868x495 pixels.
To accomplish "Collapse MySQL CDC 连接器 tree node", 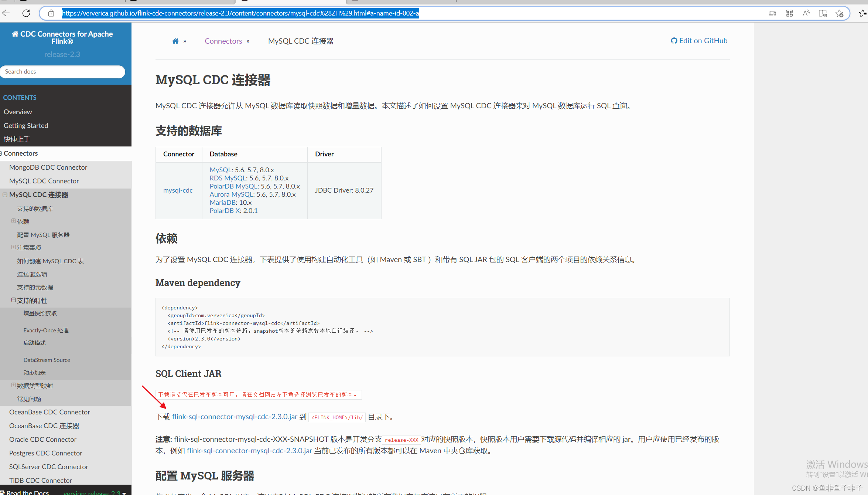I will click(x=5, y=194).
